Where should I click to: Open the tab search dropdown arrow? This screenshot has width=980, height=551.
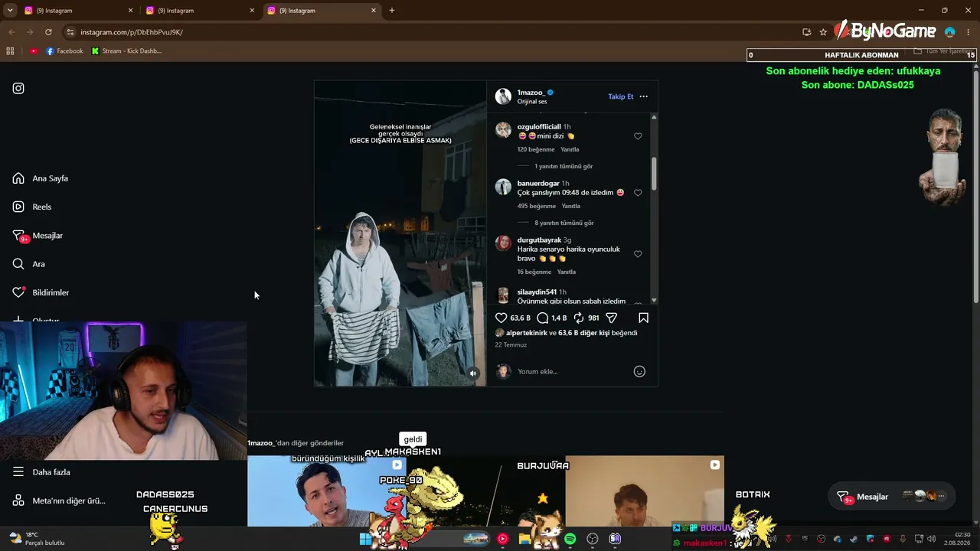pos(10,11)
